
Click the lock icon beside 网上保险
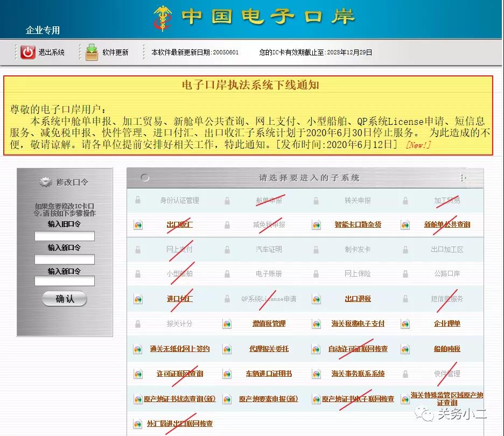tap(316, 274)
